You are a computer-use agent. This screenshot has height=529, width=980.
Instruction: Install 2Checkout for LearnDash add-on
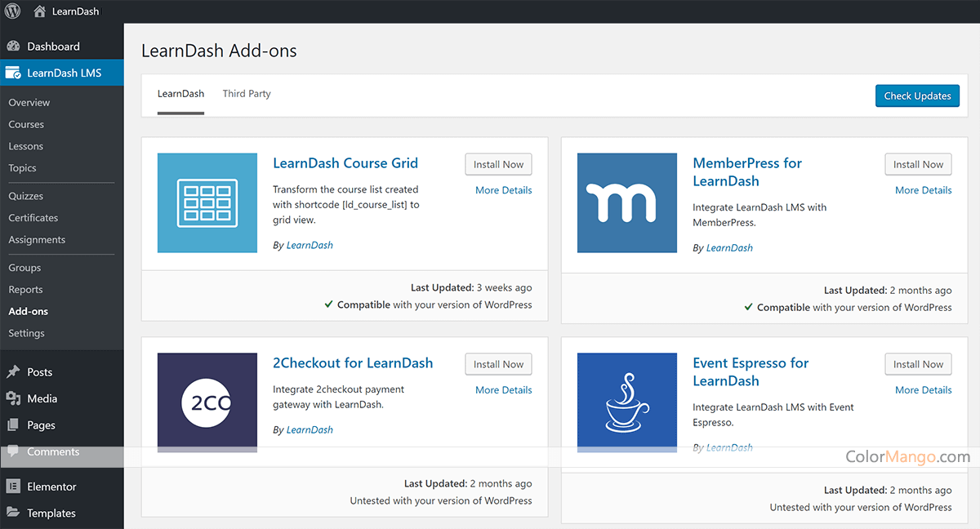coord(498,364)
